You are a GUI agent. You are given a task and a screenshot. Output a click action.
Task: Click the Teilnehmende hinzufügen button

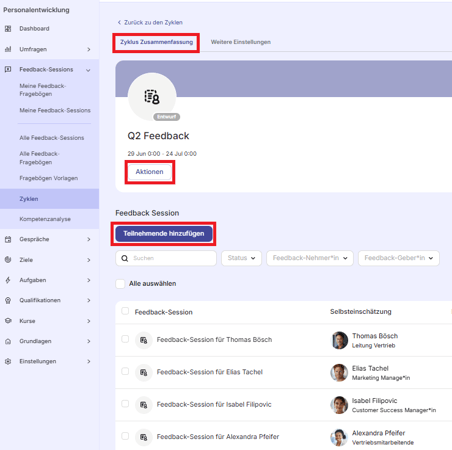coord(164,234)
